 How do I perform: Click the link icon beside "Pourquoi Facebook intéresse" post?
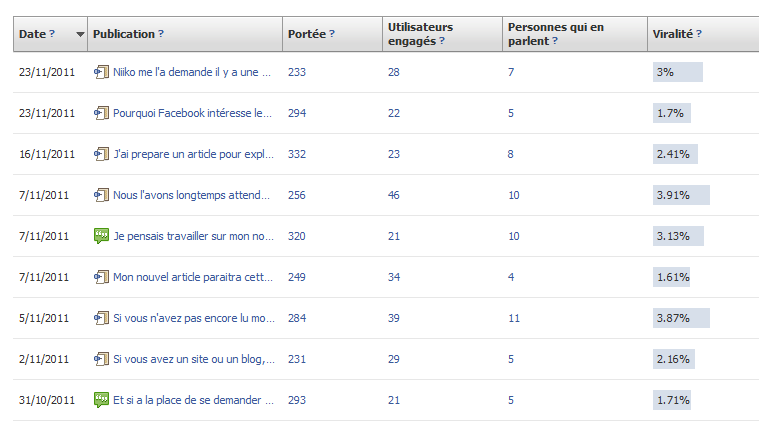point(100,113)
